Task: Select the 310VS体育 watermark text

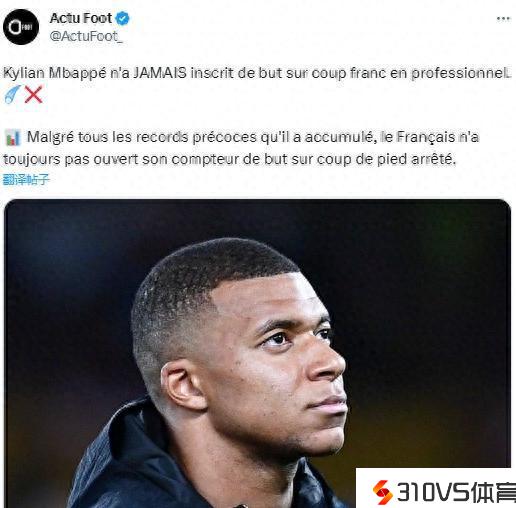Action: 456,492
